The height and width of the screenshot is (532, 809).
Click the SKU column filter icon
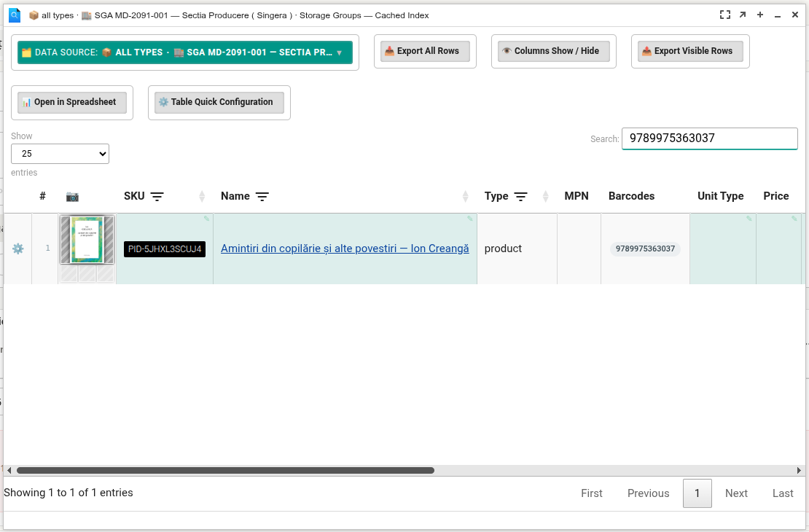157,197
